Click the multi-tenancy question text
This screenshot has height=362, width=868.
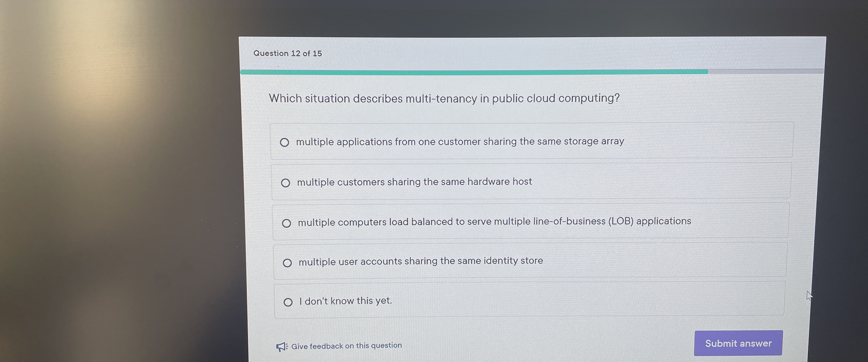(444, 98)
